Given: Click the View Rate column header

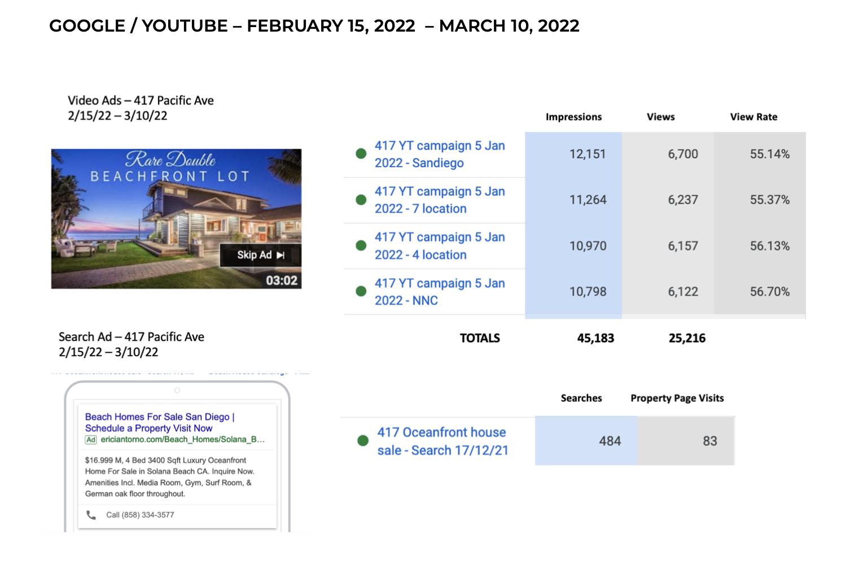Looking at the screenshot, I should click(x=753, y=117).
